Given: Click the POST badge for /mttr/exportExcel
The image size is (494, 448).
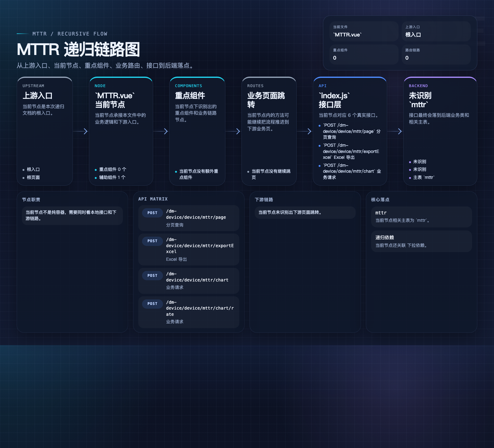Looking at the screenshot, I should coord(153,241).
